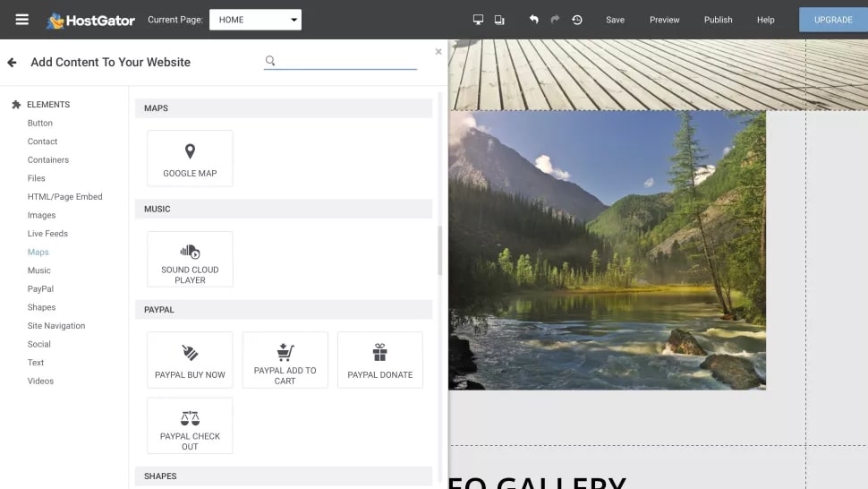This screenshot has height=489, width=868.
Task: Select Videos category
Action: point(40,381)
